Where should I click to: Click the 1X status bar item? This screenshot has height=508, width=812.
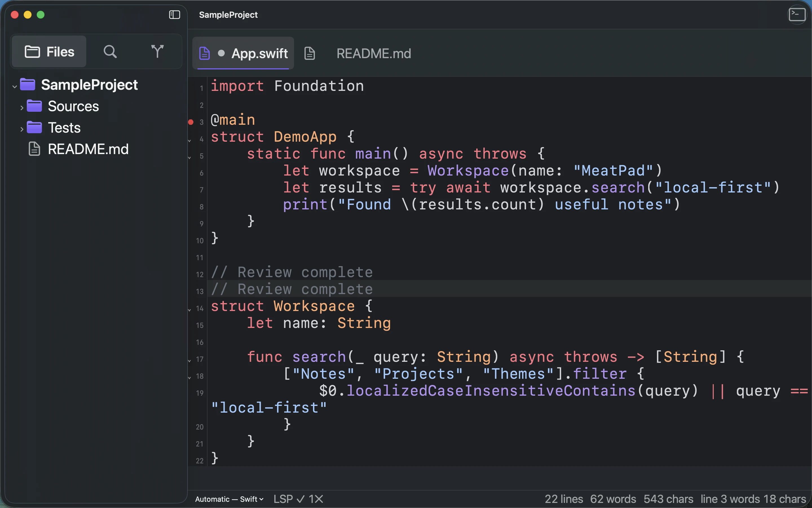click(316, 499)
